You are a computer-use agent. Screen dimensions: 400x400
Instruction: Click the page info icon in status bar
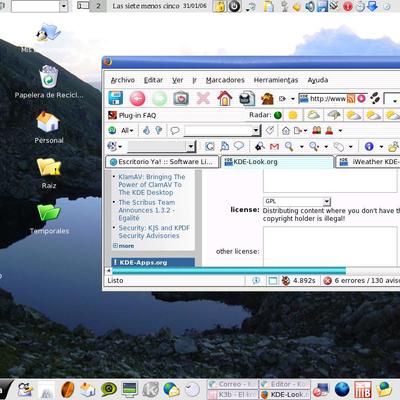pyautogui.click(x=256, y=281)
